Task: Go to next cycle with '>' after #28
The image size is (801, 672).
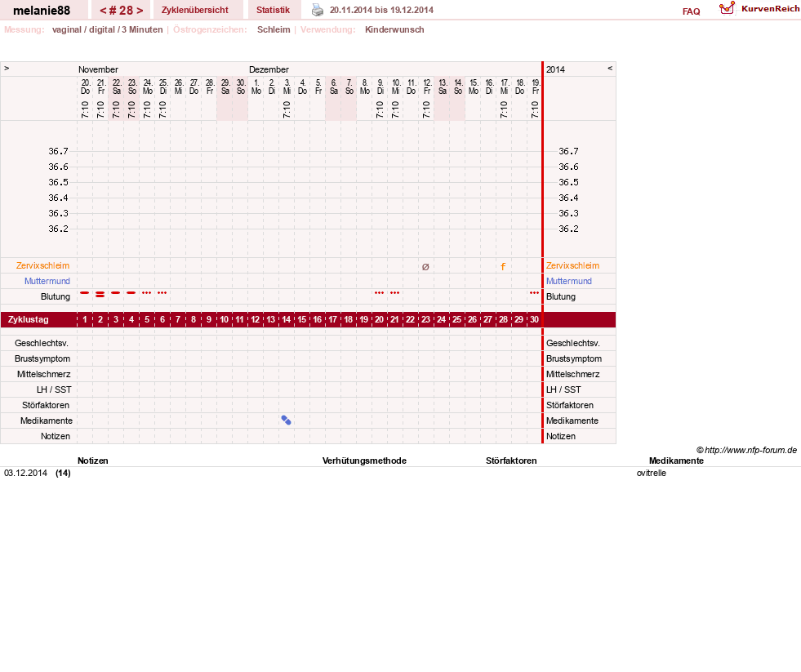Action: click(140, 11)
